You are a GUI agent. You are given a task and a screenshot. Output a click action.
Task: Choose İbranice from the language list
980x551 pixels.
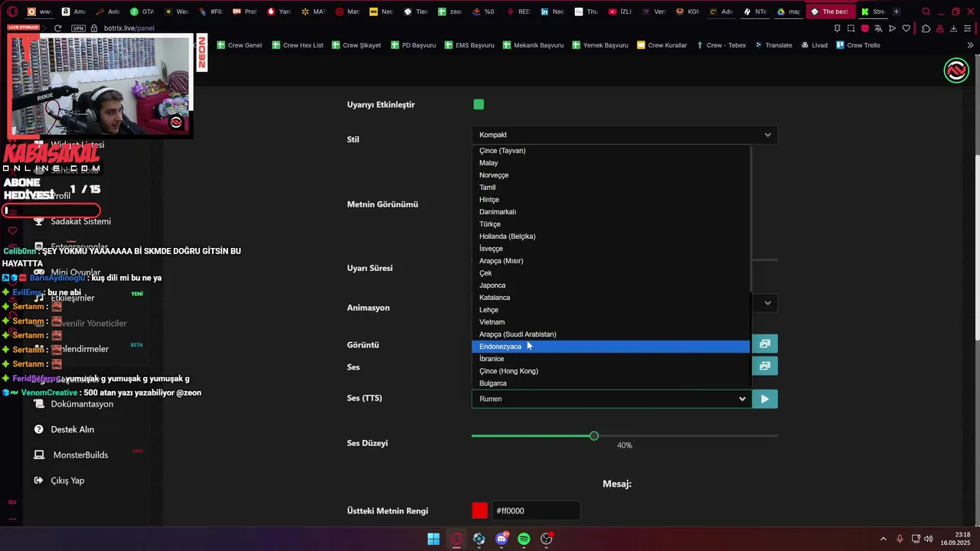[611, 359]
